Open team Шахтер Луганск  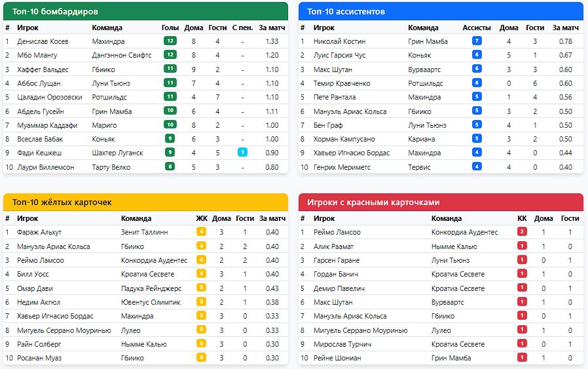[x=117, y=153]
